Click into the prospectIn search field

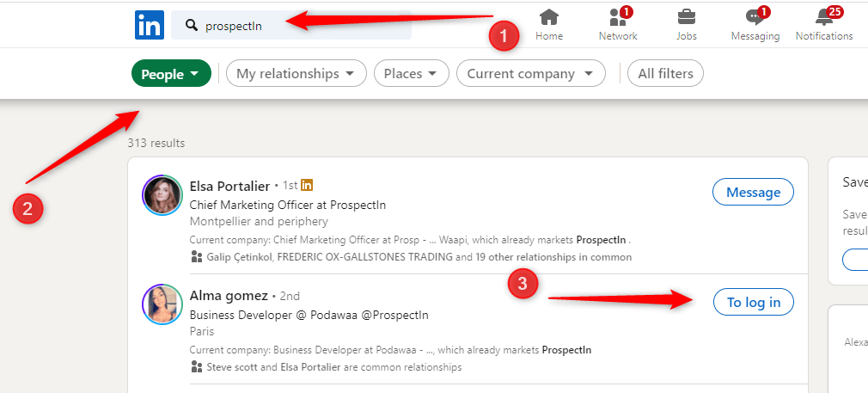coord(291,25)
